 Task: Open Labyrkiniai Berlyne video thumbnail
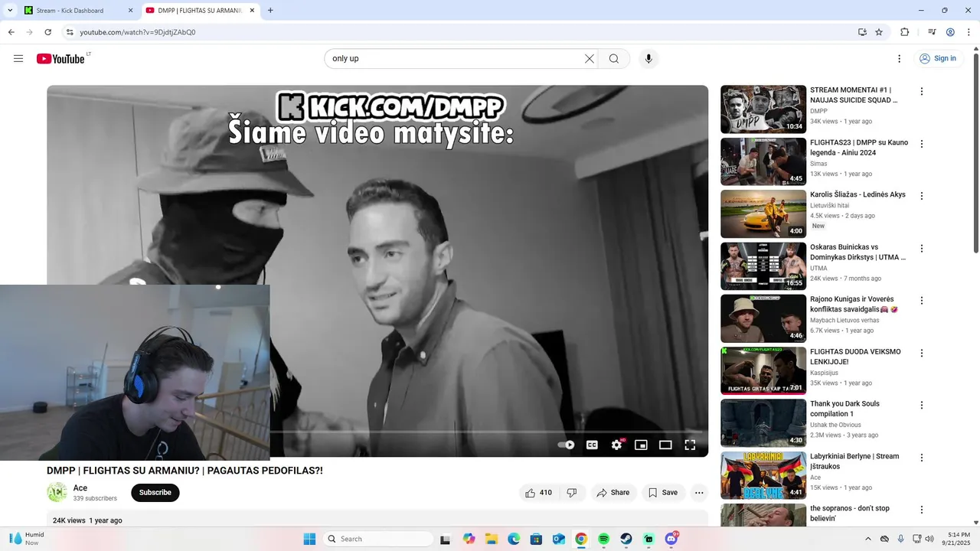tap(763, 475)
